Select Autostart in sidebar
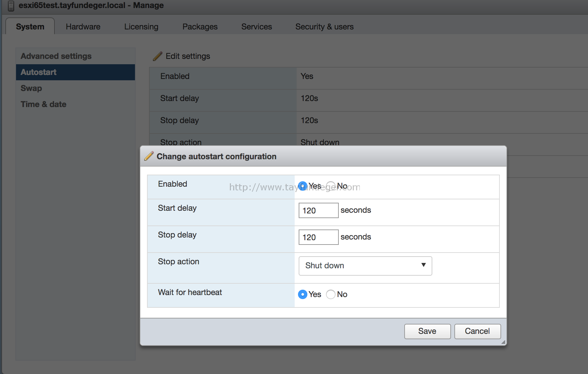 (76, 72)
